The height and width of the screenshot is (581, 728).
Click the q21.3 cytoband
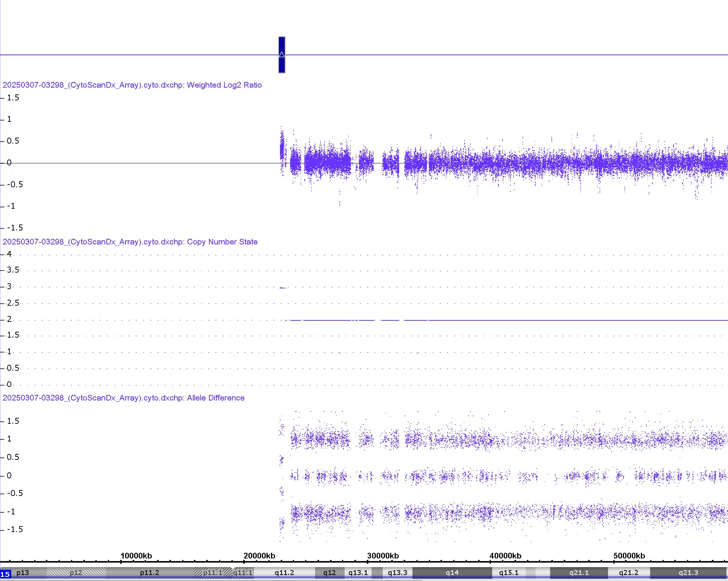(688, 573)
